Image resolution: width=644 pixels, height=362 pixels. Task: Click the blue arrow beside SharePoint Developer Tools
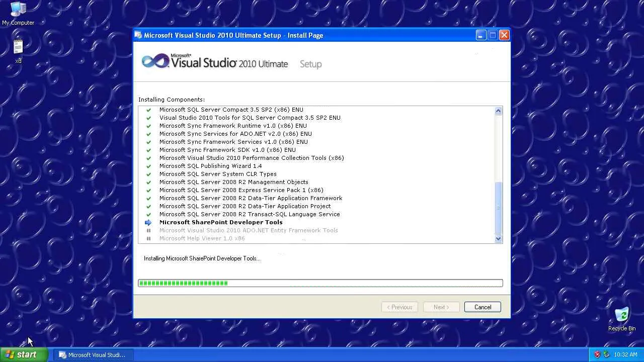(148, 222)
